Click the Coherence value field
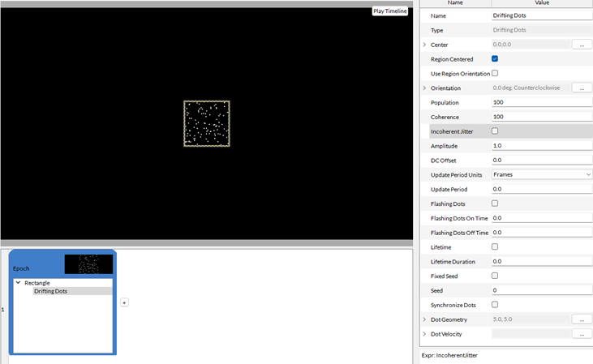The image size is (593, 364). pos(542,117)
